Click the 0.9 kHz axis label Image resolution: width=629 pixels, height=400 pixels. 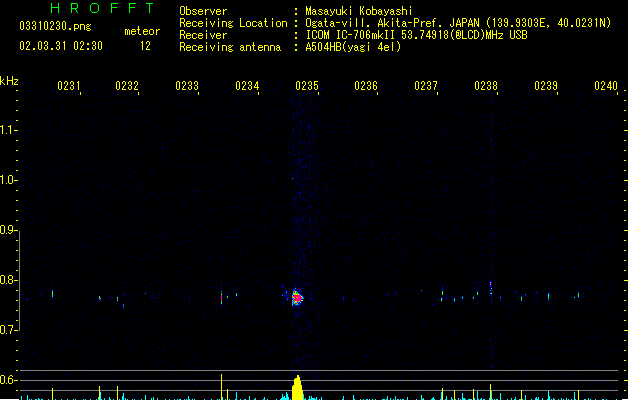pos(8,230)
